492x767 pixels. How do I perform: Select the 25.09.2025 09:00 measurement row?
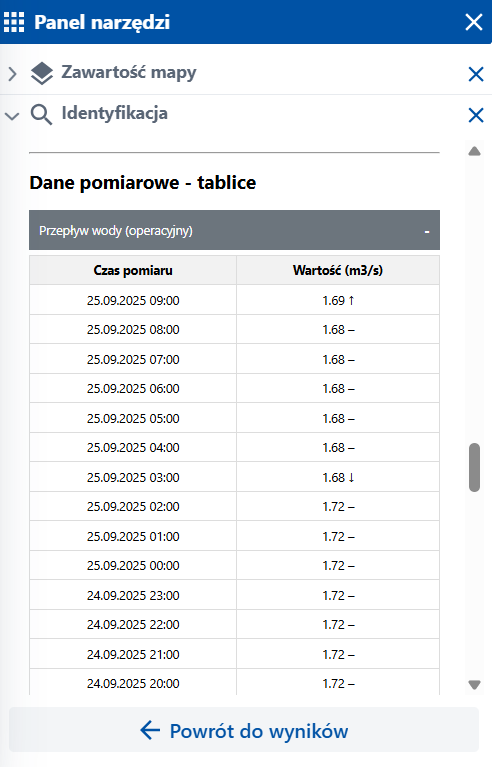click(234, 300)
